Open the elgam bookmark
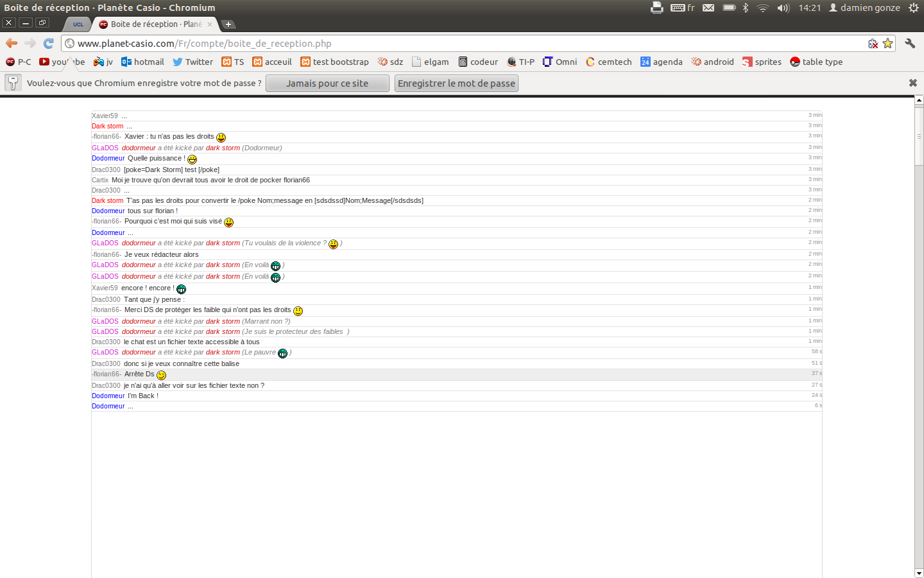This screenshot has width=924, height=578. coord(430,62)
